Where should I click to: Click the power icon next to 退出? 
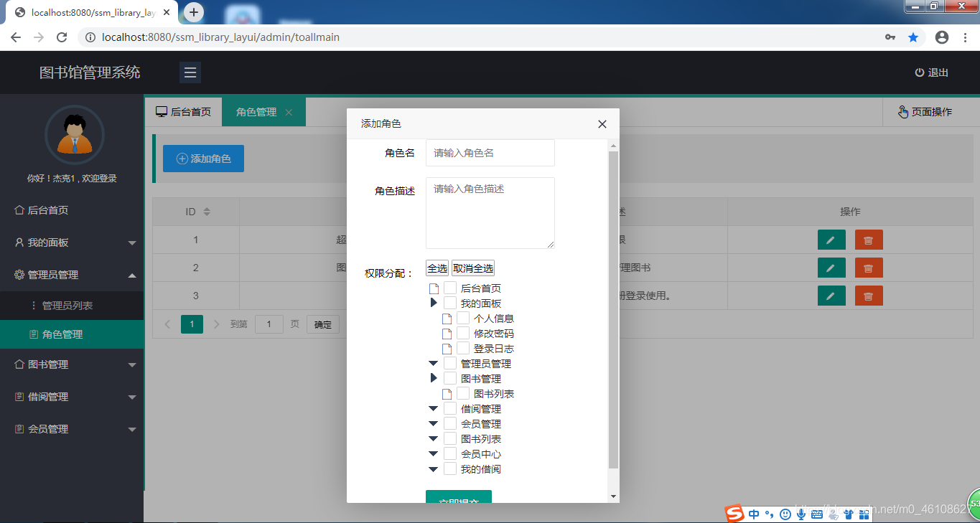click(919, 72)
